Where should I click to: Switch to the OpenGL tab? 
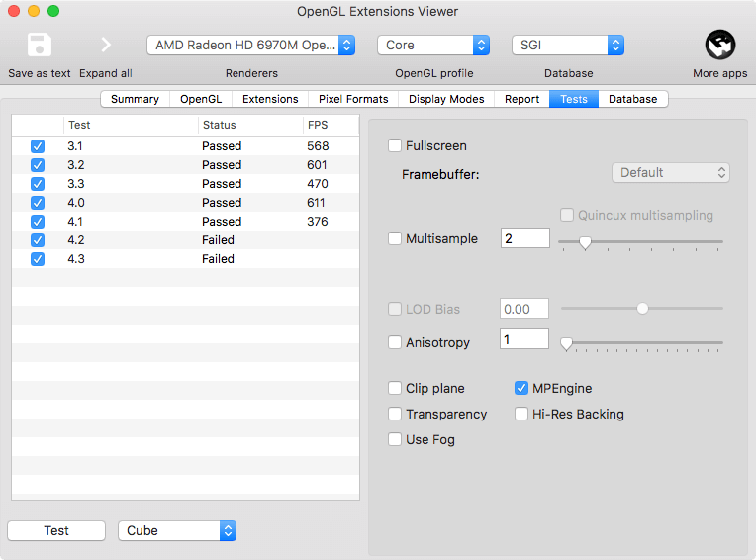click(x=201, y=99)
